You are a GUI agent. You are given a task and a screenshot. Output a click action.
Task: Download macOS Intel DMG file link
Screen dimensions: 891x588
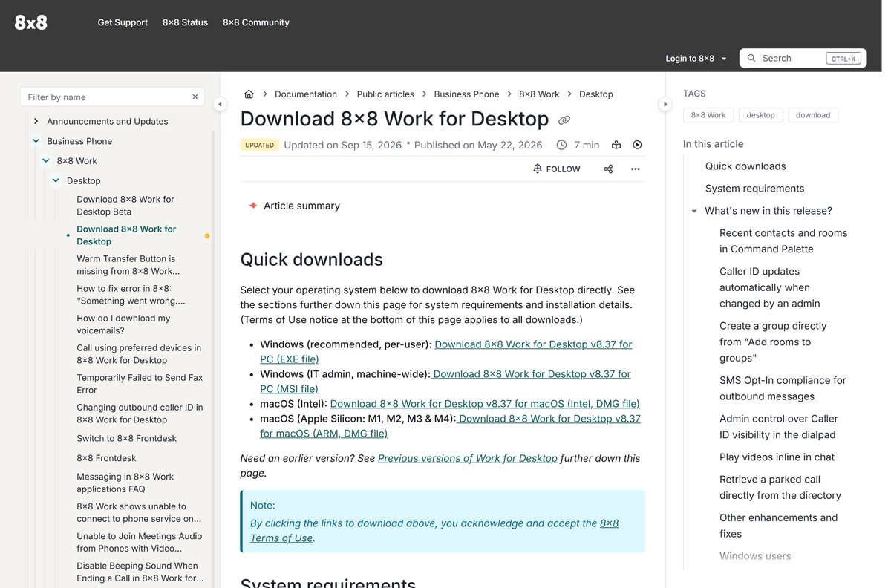(x=485, y=404)
